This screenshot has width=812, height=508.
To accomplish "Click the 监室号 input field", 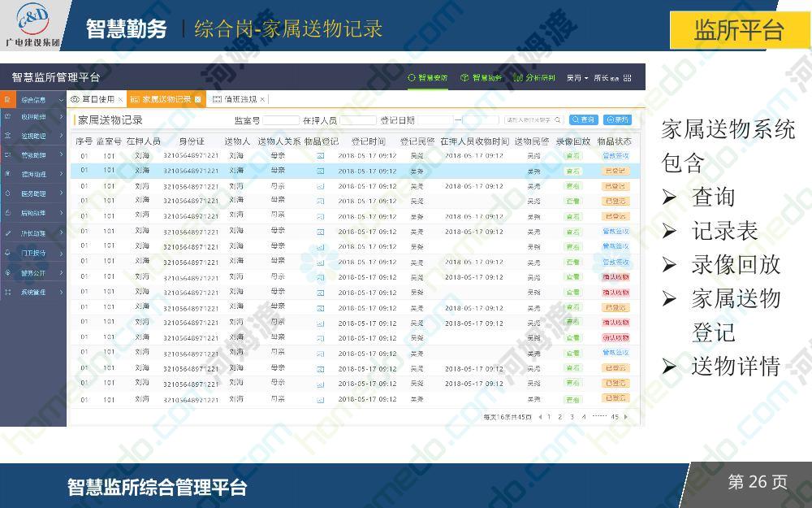I will click(280, 120).
